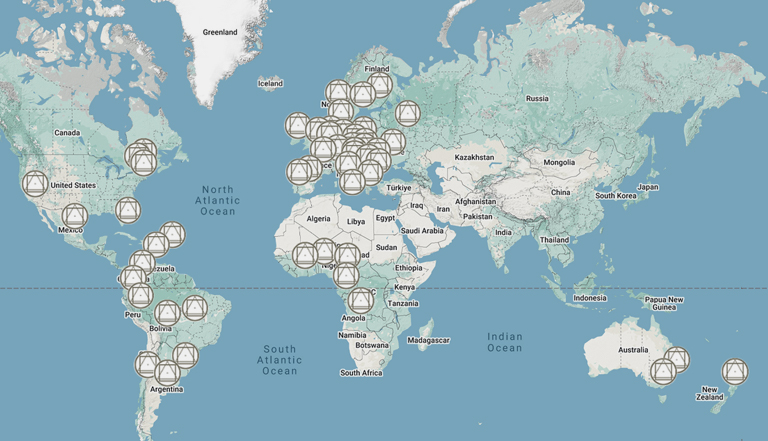Click the Iceland label

point(270,83)
